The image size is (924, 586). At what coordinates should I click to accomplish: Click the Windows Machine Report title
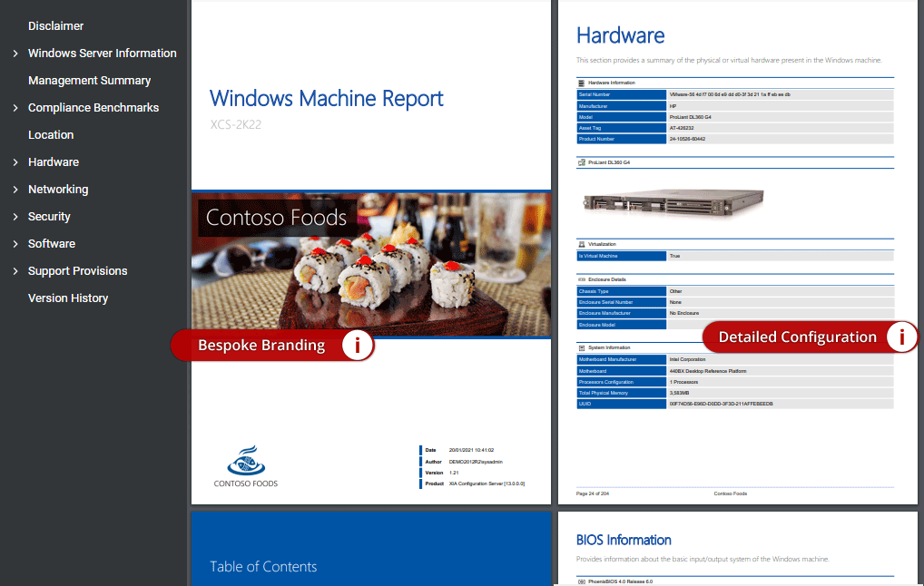(326, 98)
